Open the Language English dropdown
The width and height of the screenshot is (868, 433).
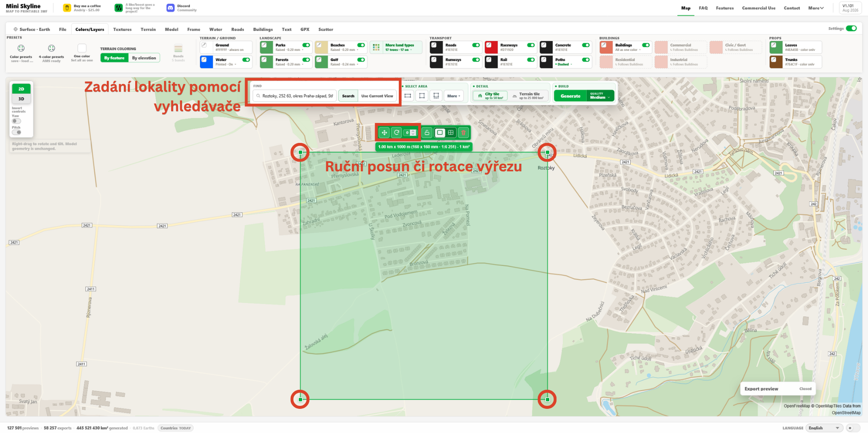824,428
